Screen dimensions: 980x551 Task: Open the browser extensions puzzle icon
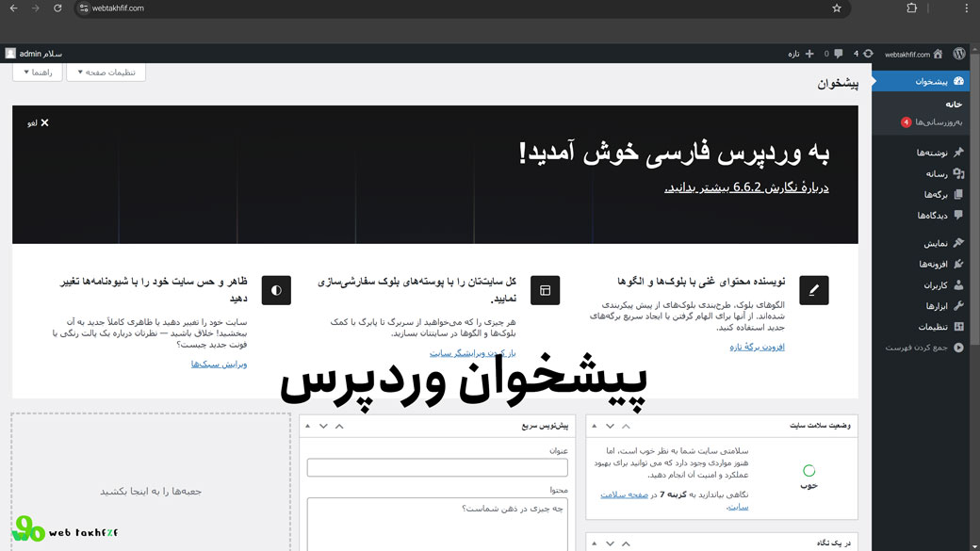[x=912, y=8]
